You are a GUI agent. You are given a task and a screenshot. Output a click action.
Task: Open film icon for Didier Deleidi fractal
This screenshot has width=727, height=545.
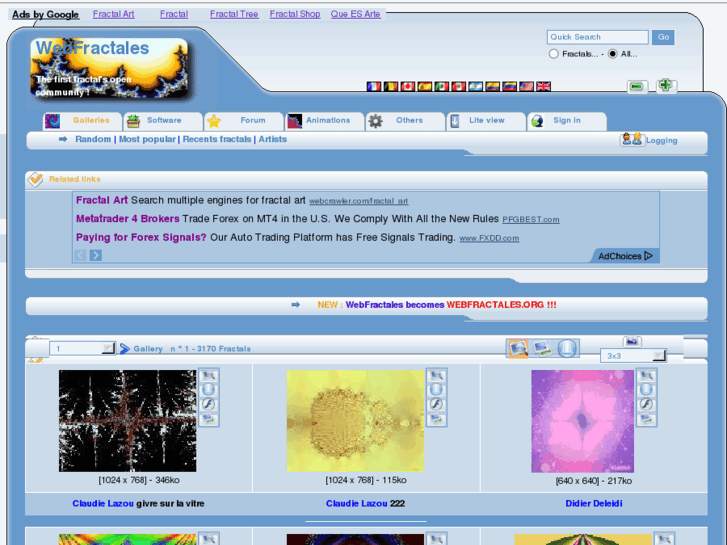coord(646,390)
